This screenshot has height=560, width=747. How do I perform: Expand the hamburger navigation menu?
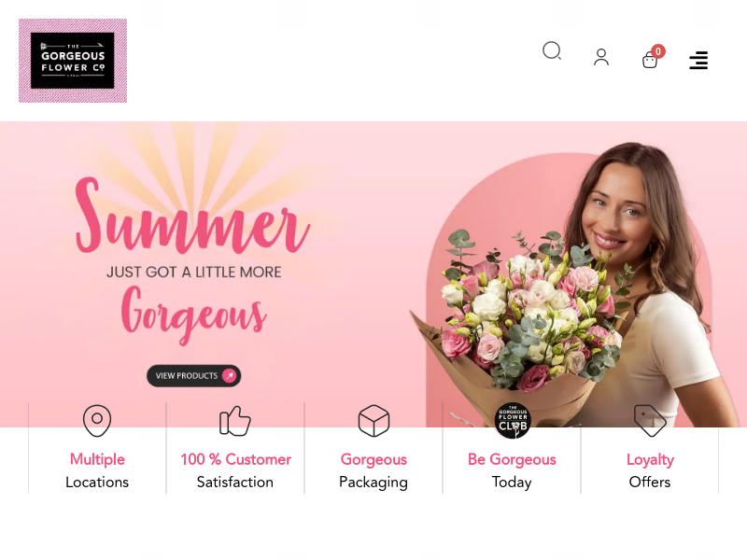click(698, 61)
